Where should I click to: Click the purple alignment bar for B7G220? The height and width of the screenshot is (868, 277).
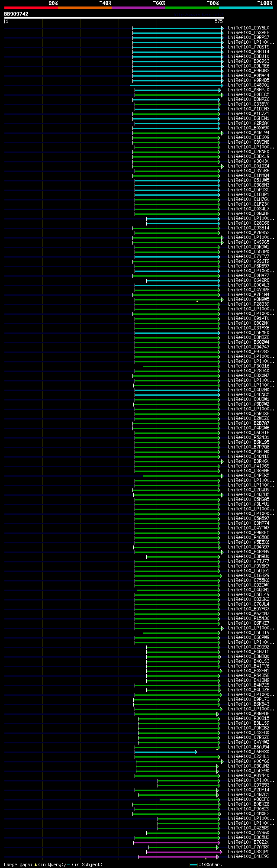point(177,843)
